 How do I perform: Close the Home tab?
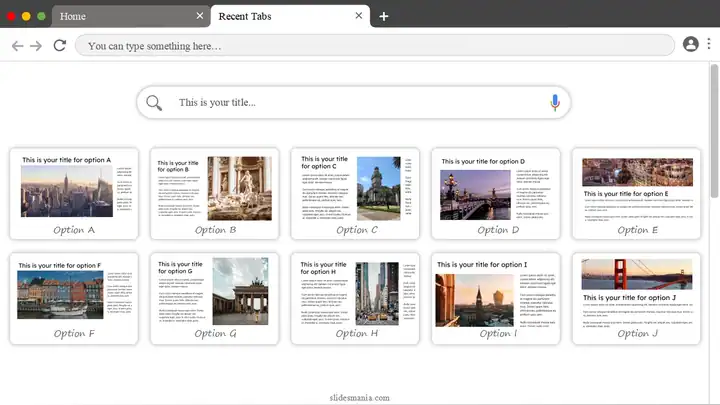tap(200, 16)
